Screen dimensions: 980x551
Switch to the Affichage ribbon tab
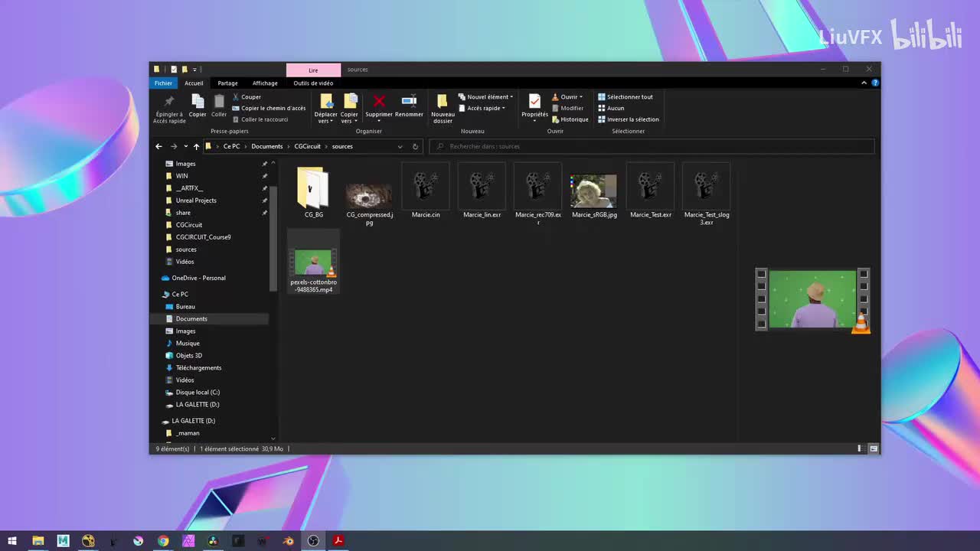(265, 83)
